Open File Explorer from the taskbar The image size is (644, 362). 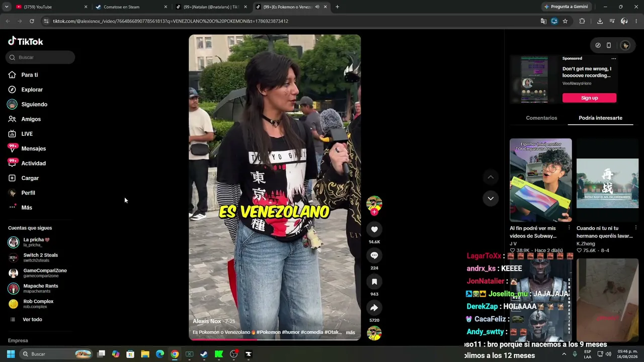145,354
